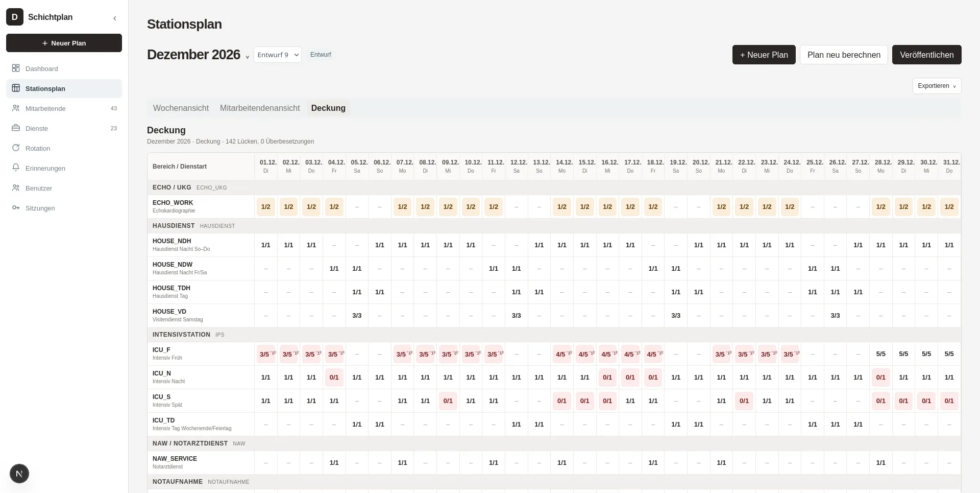
Task: Collapse the sidebar with the chevron
Action: pyautogui.click(x=115, y=18)
